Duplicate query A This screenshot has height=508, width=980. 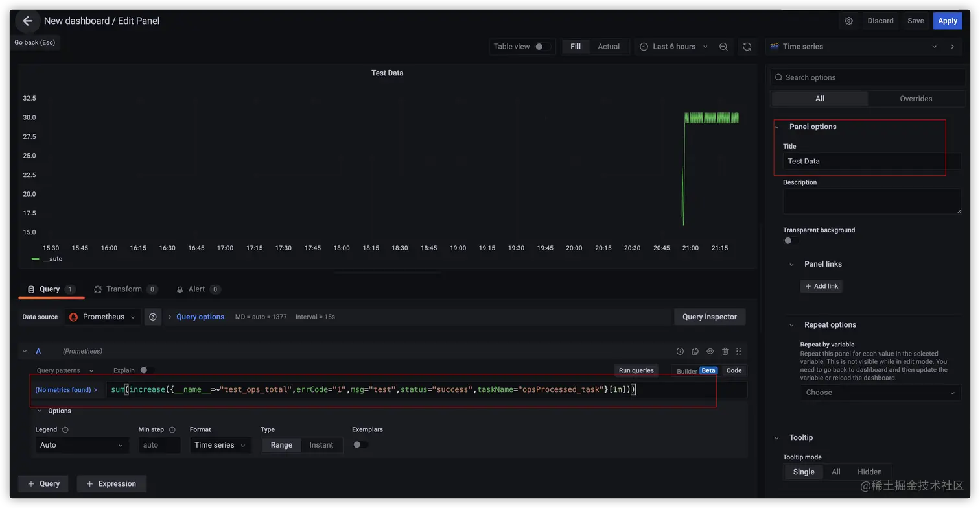(695, 351)
